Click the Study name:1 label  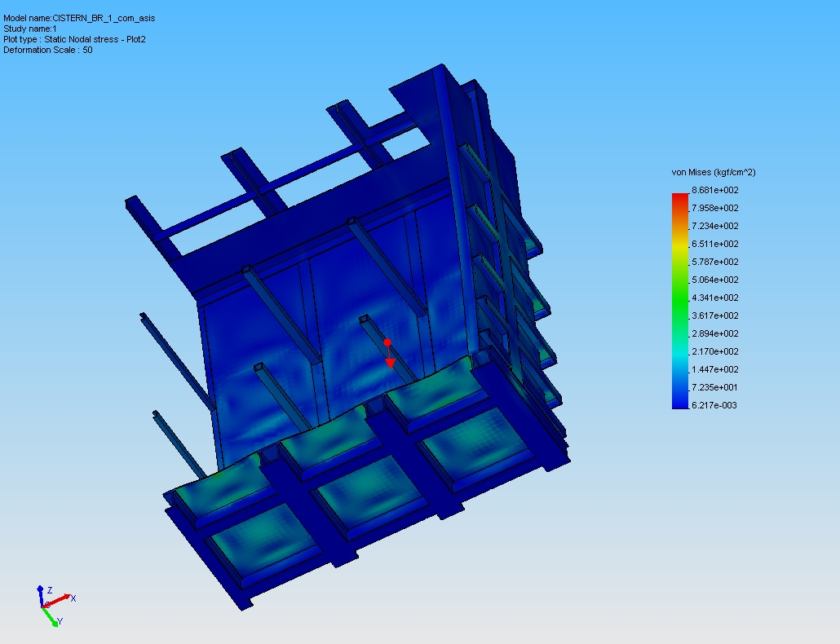[x=30, y=29]
